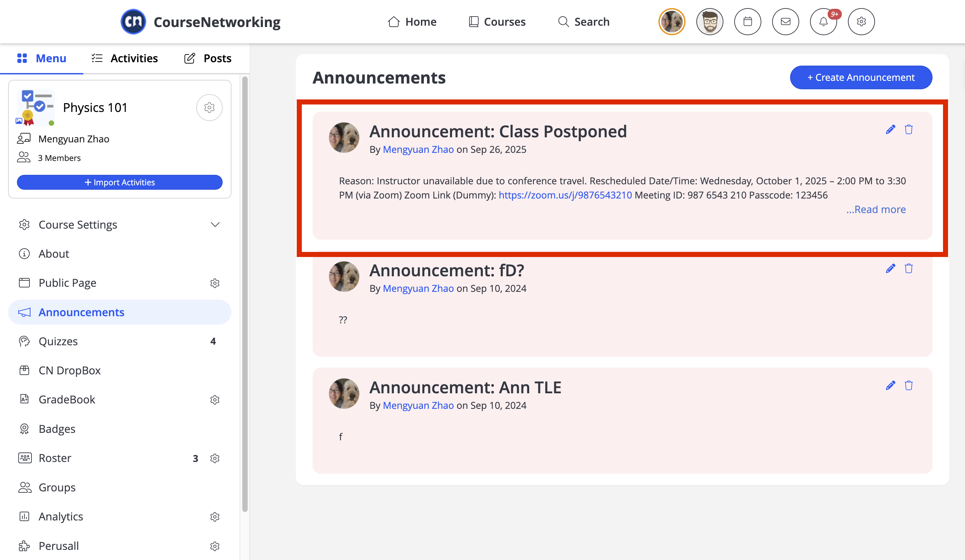Click the Create Announcement button

pyautogui.click(x=861, y=77)
